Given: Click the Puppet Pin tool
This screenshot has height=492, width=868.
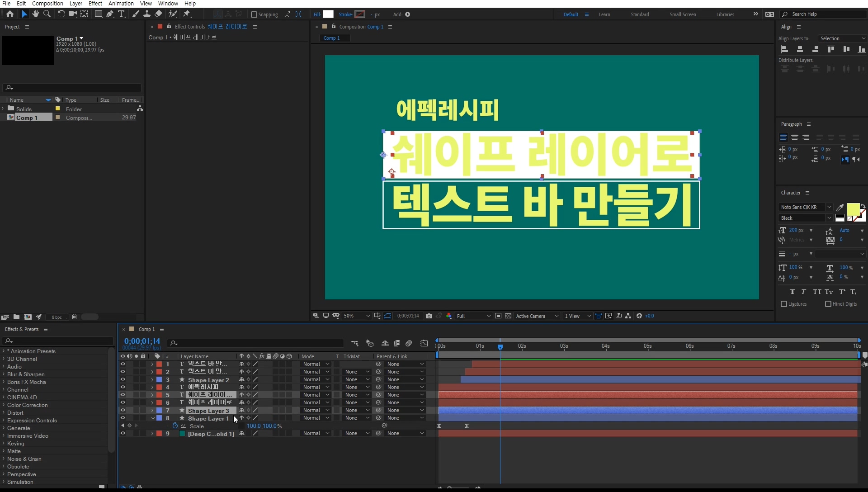Looking at the screenshot, I should pos(187,14).
